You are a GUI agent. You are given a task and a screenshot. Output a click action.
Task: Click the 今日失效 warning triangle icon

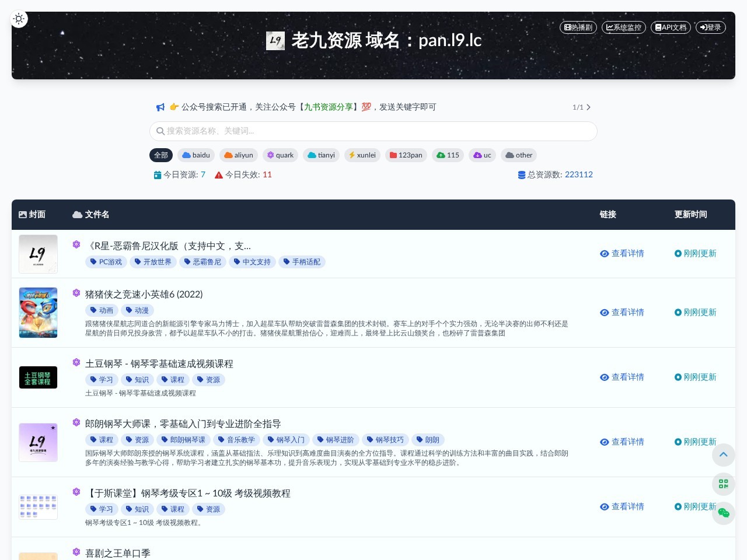click(x=219, y=175)
